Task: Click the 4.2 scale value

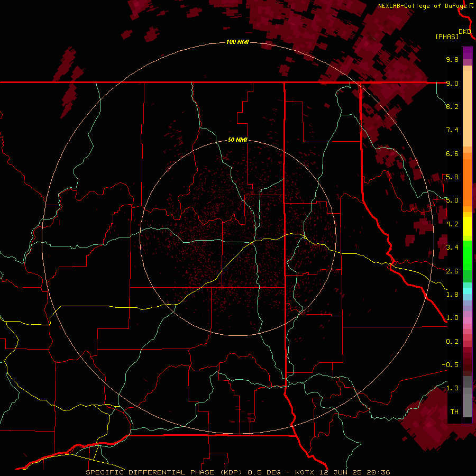Action: click(x=452, y=224)
